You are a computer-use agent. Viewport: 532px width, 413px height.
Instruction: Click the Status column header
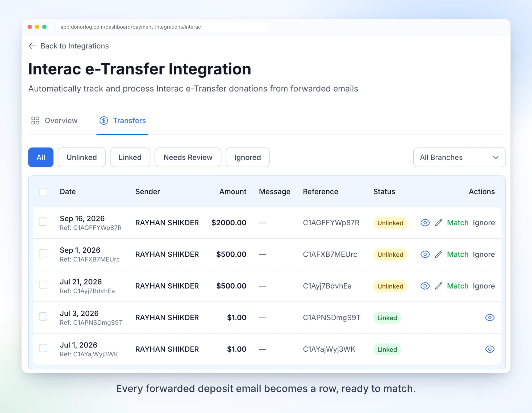[x=384, y=192]
